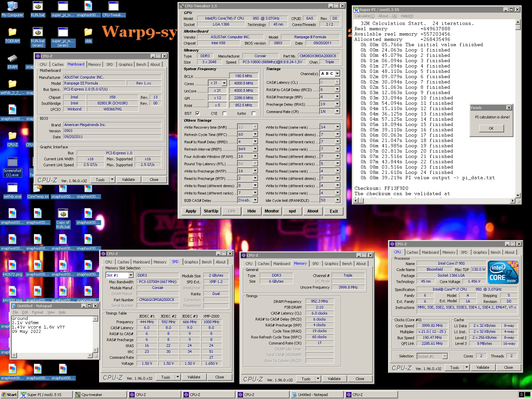Switch to SPD tab in CPU-Z Memory window
The width and height of the screenshot is (532, 399).
[x=316, y=264]
